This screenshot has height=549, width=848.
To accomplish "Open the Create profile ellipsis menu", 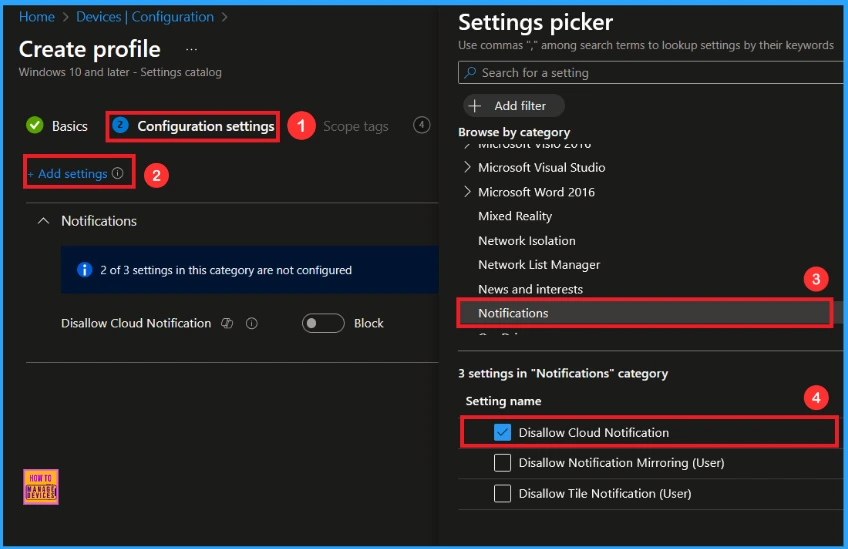I will pos(191,49).
